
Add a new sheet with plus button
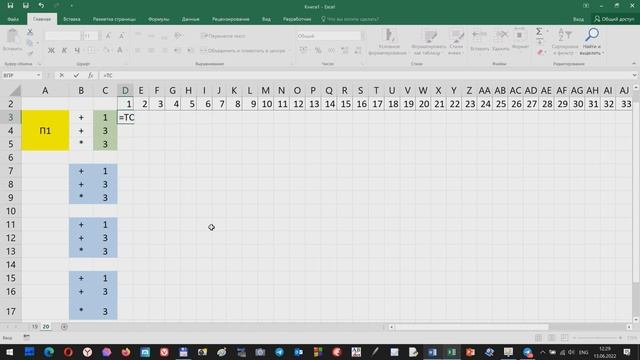click(x=64, y=327)
